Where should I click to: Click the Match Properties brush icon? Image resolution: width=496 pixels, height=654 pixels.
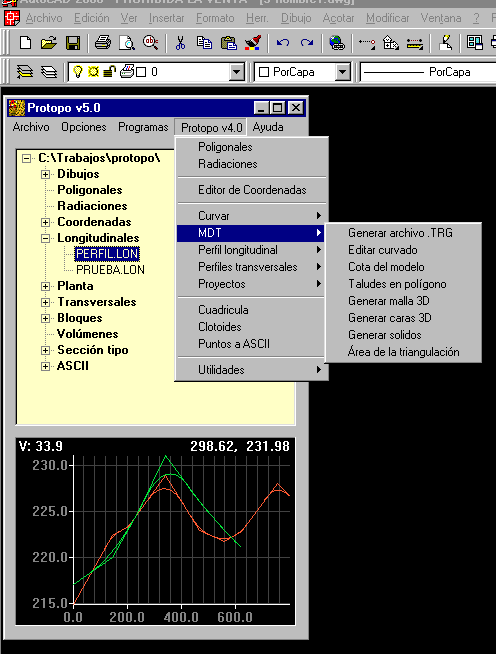(253, 43)
